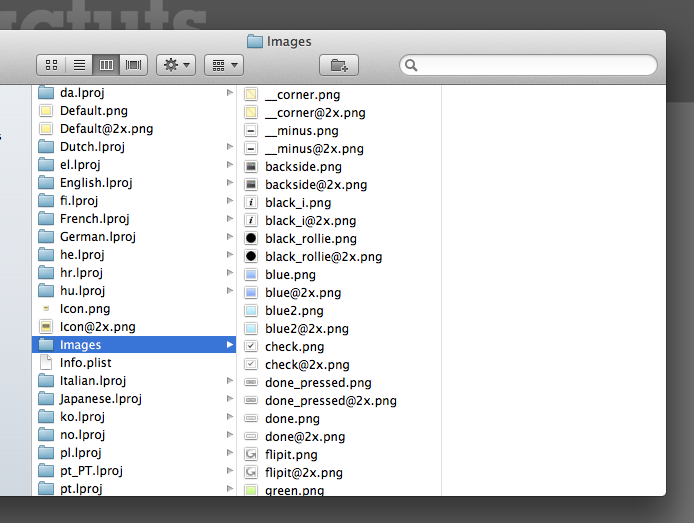Switch Finder to icon view
The width and height of the screenshot is (694, 523).
click(x=51, y=65)
